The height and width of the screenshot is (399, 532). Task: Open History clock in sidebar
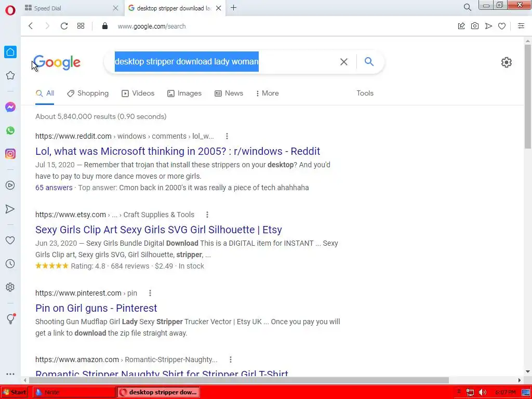click(x=10, y=263)
